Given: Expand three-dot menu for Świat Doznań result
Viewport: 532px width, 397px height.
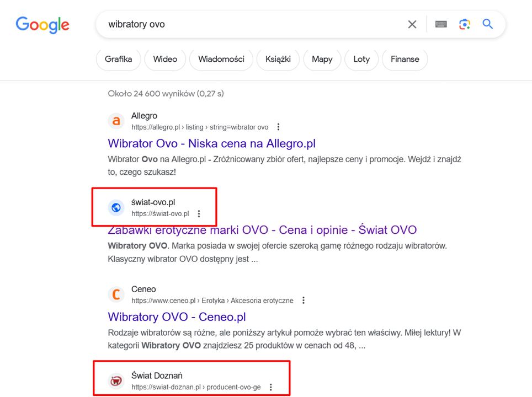Looking at the screenshot, I should point(270,387).
